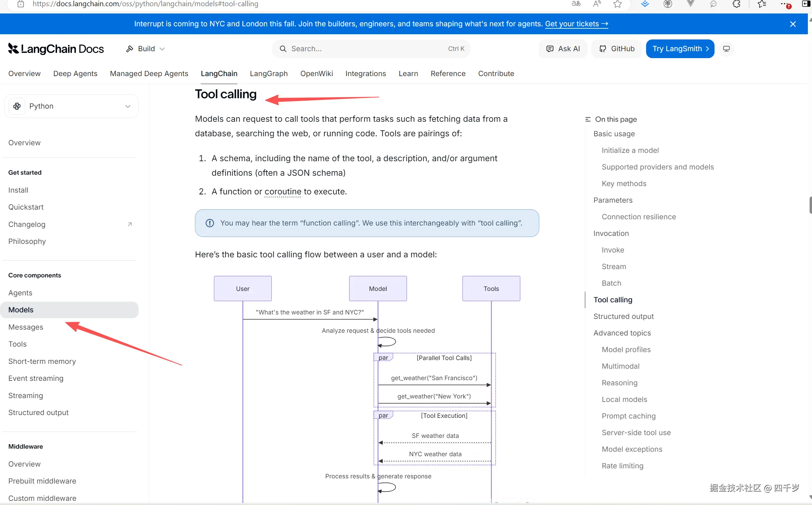Click the search docs input field
812x505 pixels.
point(371,49)
